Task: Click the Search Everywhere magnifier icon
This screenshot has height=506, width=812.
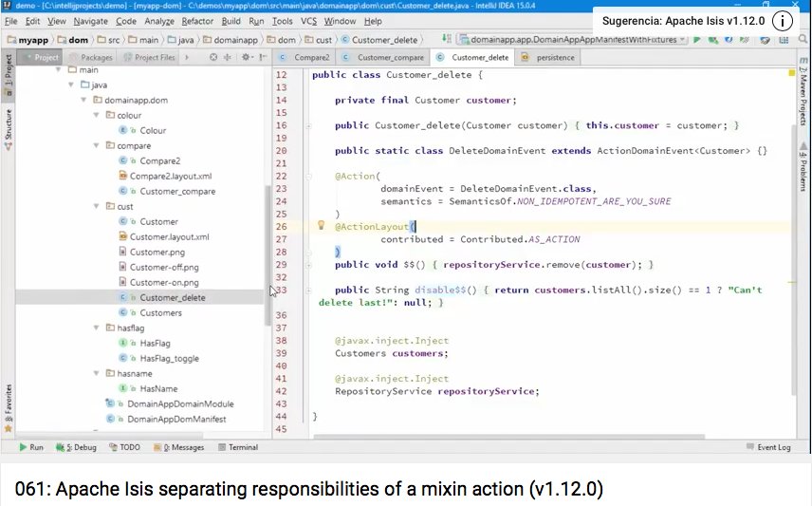Action: pos(803,40)
